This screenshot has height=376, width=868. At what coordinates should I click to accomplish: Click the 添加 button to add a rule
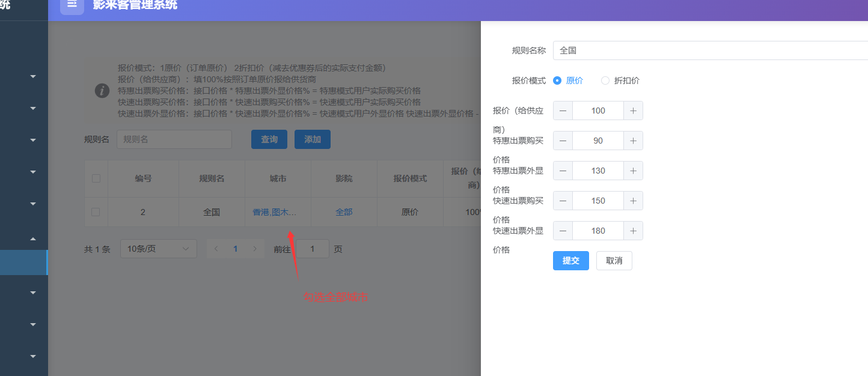312,139
